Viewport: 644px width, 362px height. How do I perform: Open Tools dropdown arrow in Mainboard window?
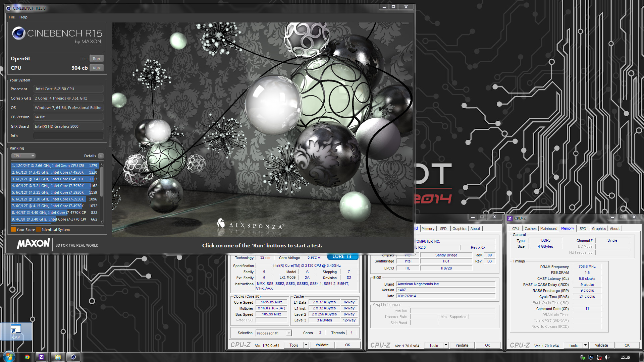tap(446, 345)
